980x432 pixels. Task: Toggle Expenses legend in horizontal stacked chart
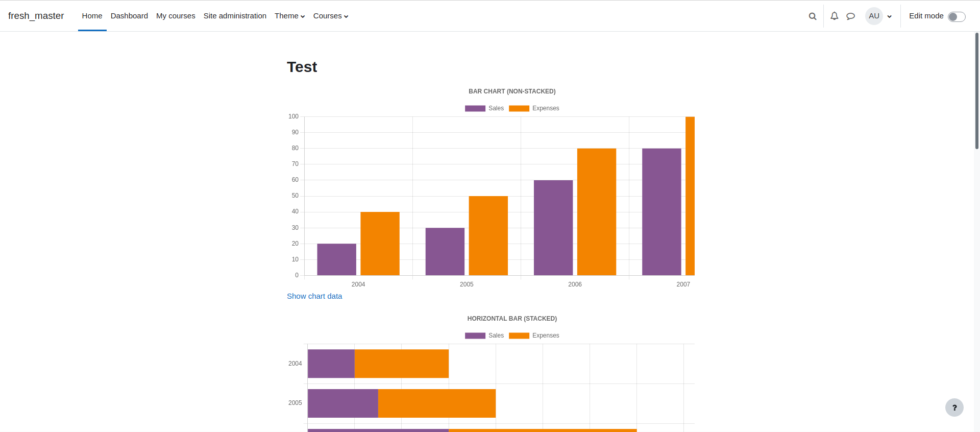pos(534,335)
